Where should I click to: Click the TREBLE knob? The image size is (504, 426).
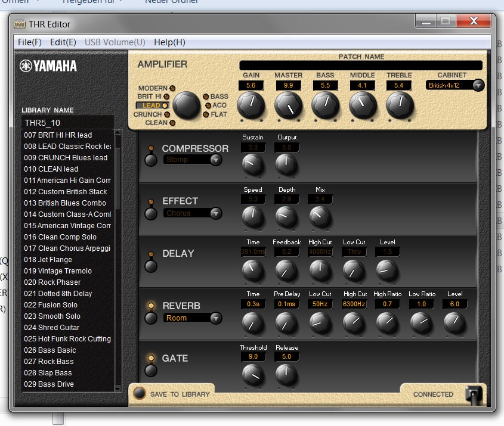[399, 105]
